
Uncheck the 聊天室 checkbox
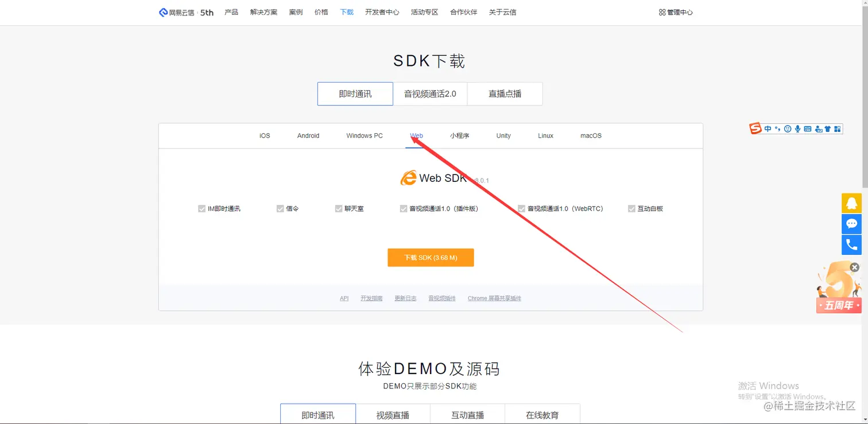point(339,209)
